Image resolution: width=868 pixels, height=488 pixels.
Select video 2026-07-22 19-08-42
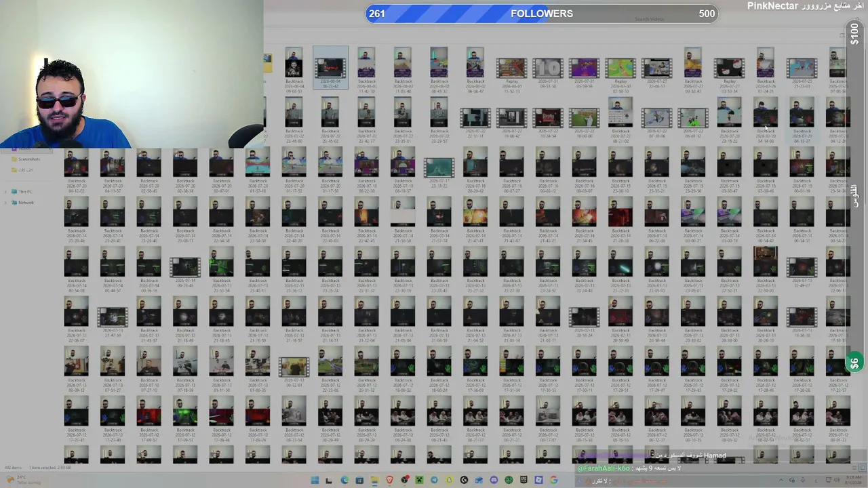click(x=511, y=122)
